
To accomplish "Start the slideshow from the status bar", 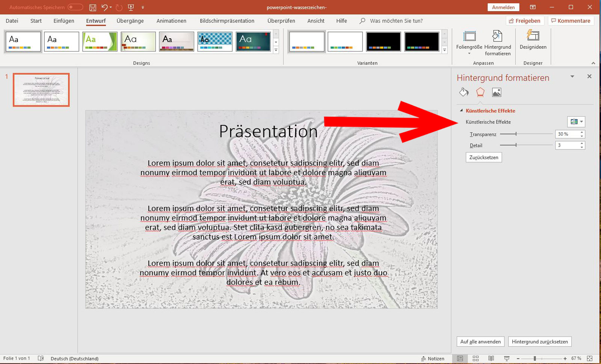I will point(507,358).
